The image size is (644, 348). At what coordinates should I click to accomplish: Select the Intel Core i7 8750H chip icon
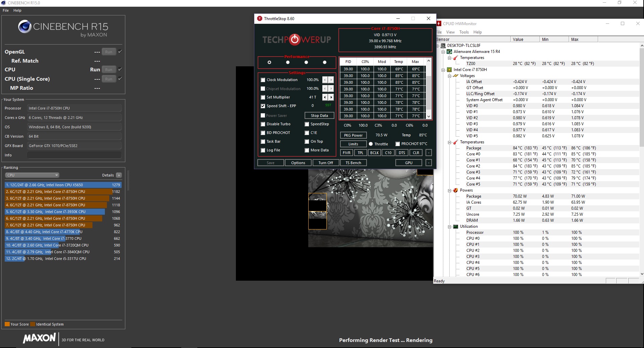449,70
